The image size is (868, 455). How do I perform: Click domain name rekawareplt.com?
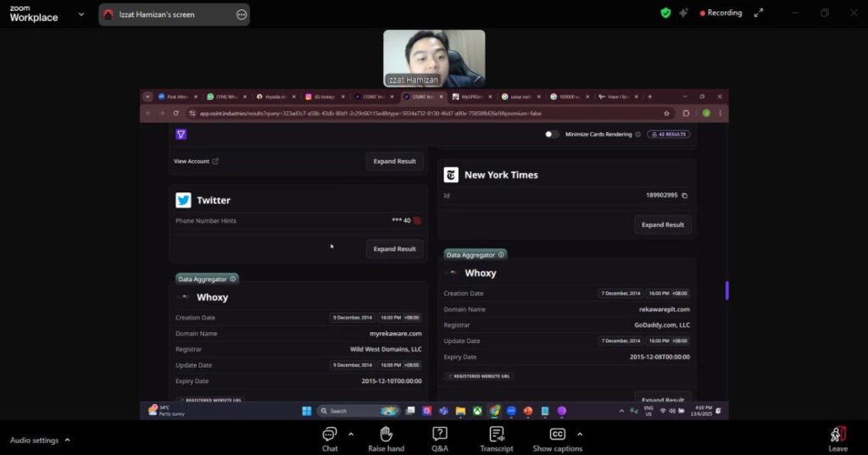(665, 309)
